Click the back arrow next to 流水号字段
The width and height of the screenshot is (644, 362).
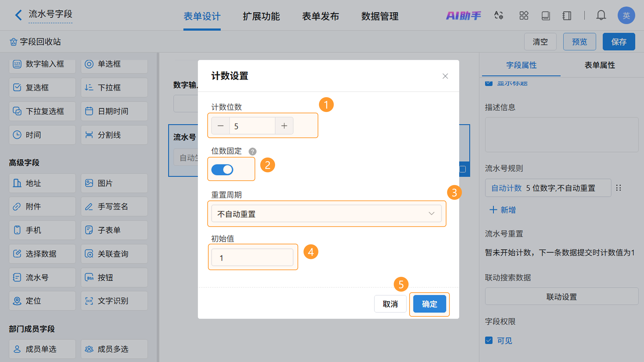[x=18, y=15]
